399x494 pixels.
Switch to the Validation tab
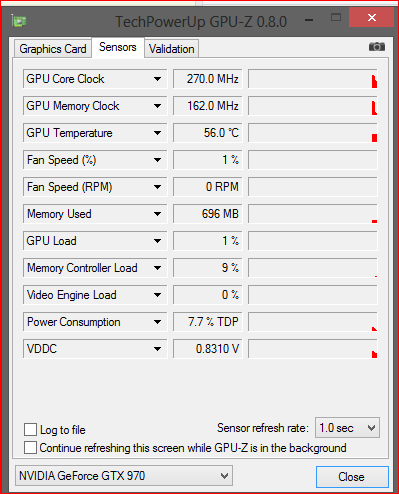coord(172,49)
